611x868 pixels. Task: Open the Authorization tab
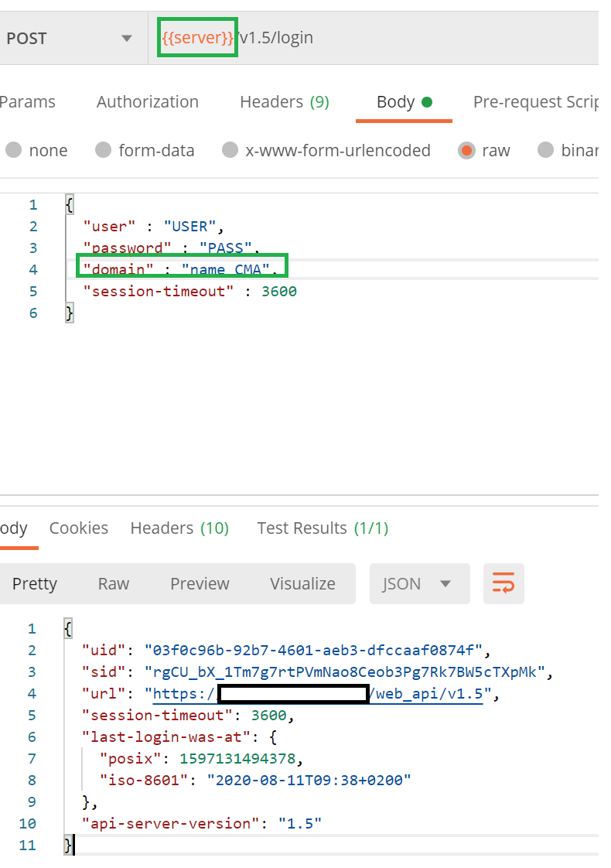tap(147, 102)
